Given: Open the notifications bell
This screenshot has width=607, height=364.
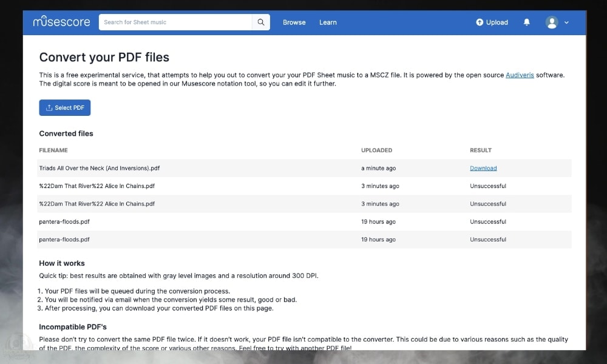Looking at the screenshot, I should [x=526, y=22].
